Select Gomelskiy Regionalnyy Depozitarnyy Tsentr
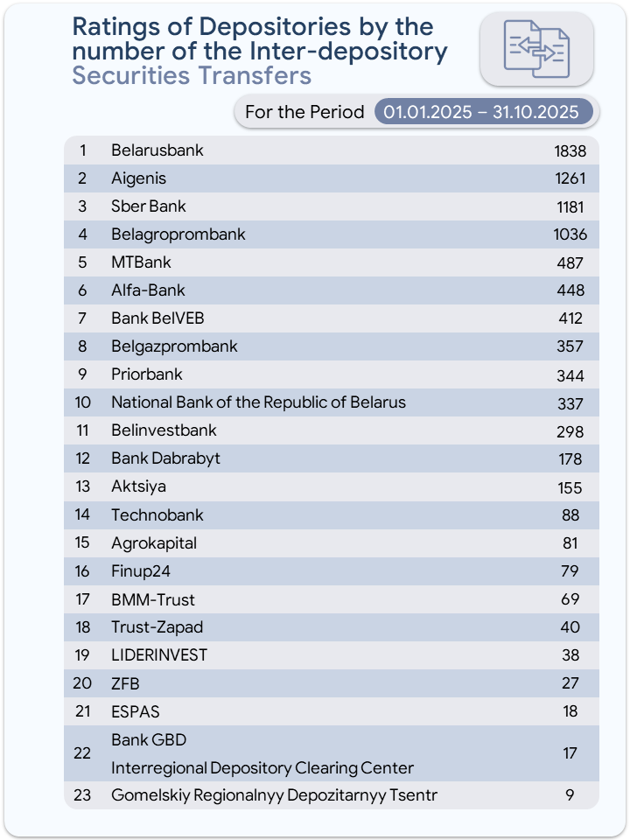 [274, 796]
